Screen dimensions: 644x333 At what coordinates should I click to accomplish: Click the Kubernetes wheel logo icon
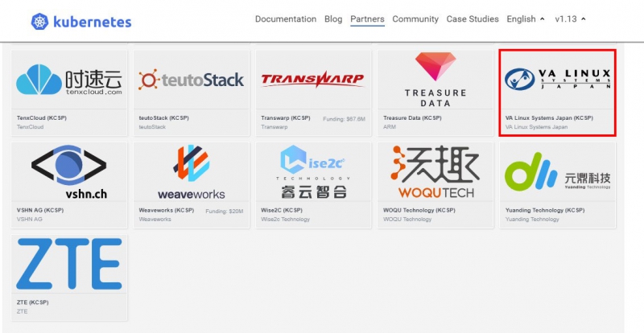coord(39,22)
